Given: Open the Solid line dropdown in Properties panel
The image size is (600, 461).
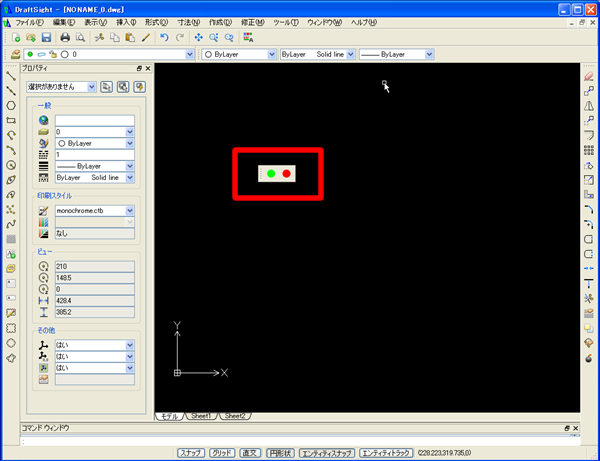Looking at the screenshot, I should point(130,178).
